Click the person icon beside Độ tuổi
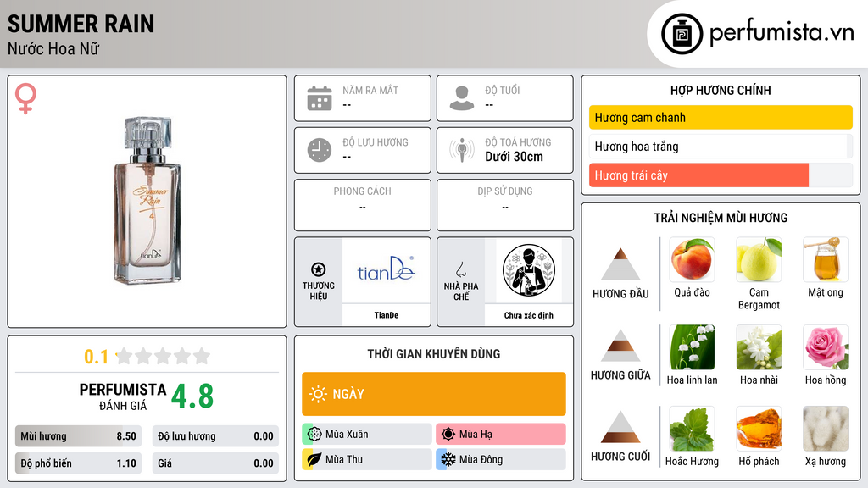The width and height of the screenshot is (868, 488). [x=462, y=98]
